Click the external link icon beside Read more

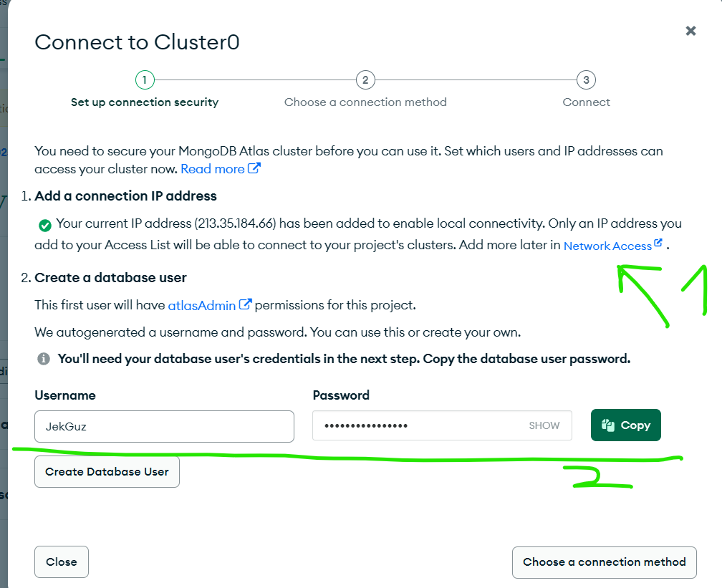pyautogui.click(x=254, y=168)
